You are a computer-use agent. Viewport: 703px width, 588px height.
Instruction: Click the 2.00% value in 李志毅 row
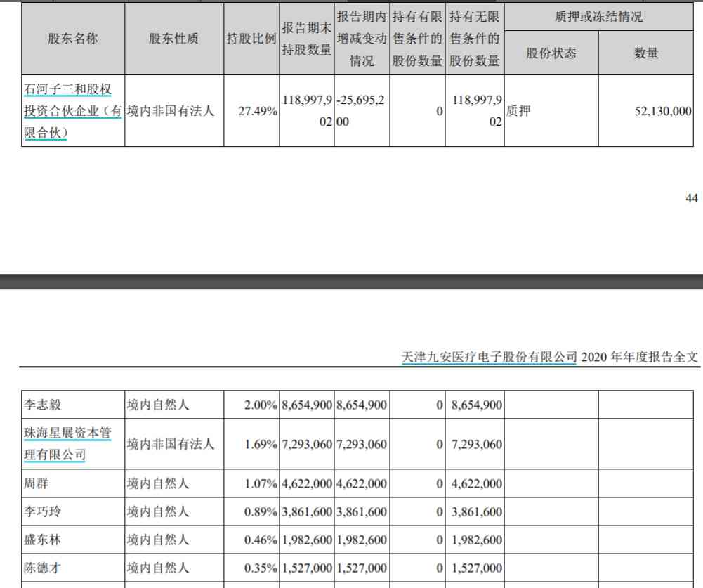[x=261, y=405]
